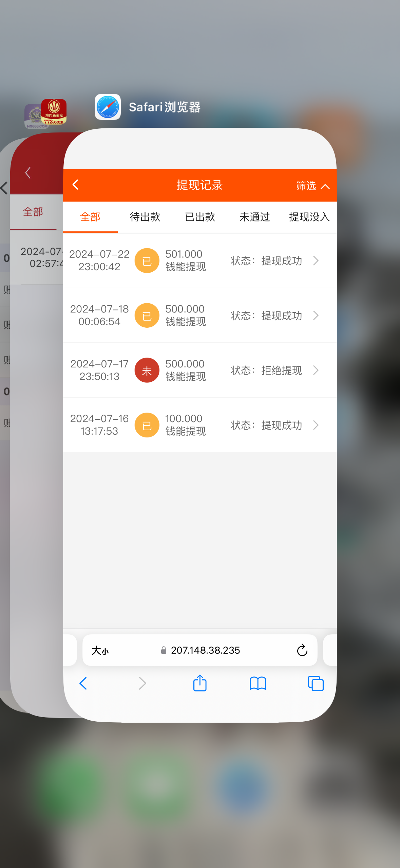
Task: Tap the 大小 text size button
Action: click(x=100, y=651)
